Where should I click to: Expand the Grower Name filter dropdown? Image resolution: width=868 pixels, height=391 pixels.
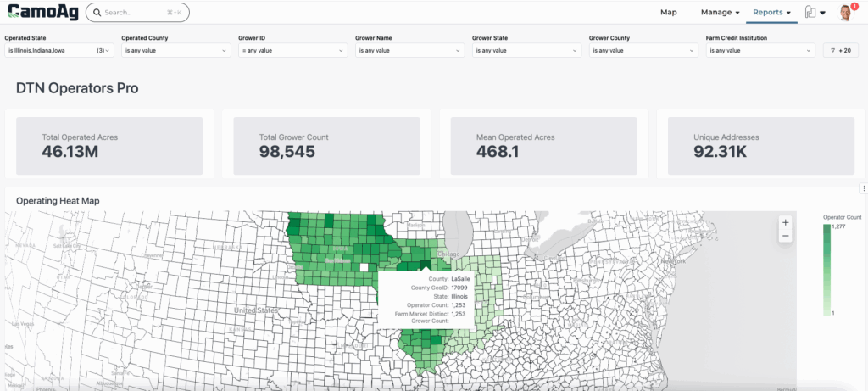409,50
